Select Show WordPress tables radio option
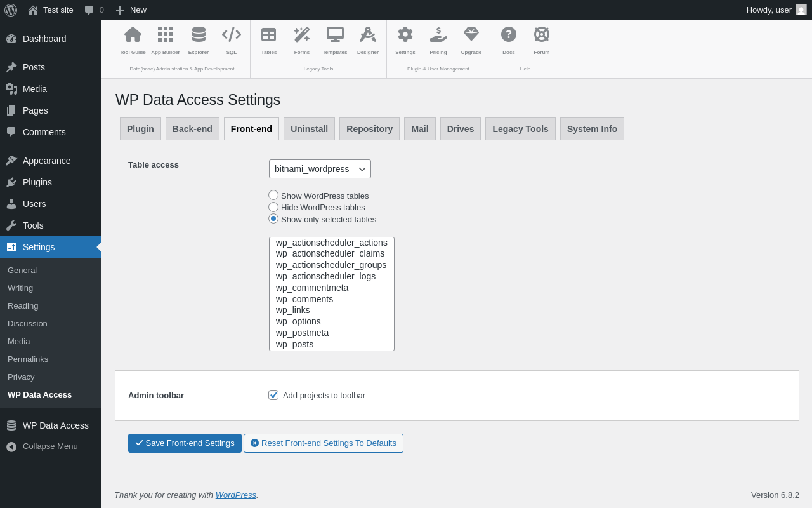 [x=273, y=195]
